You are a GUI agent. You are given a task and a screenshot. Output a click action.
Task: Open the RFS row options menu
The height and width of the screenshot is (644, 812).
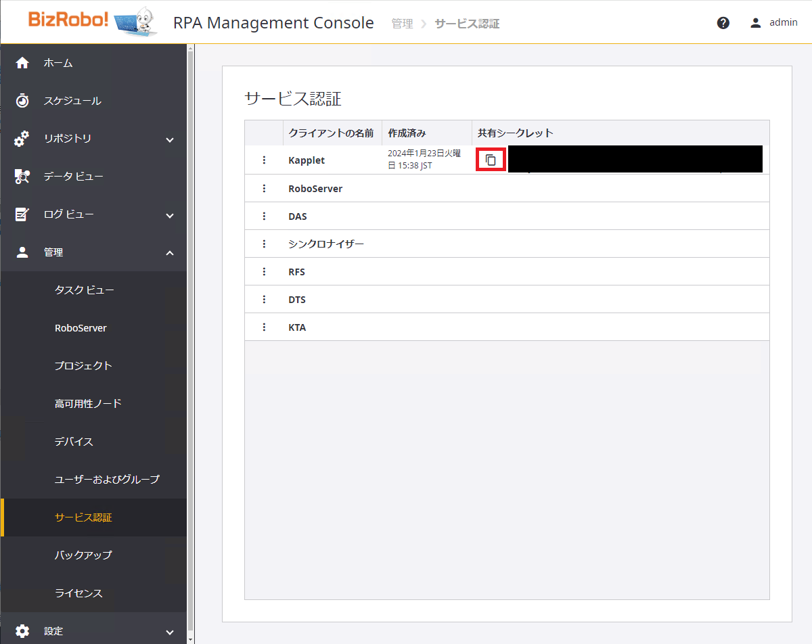[x=264, y=272]
